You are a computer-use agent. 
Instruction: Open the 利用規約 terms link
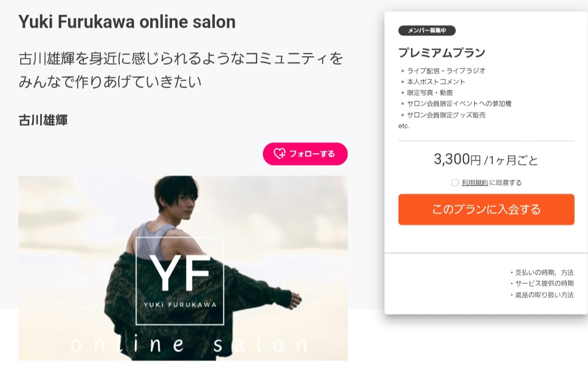[475, 182]
